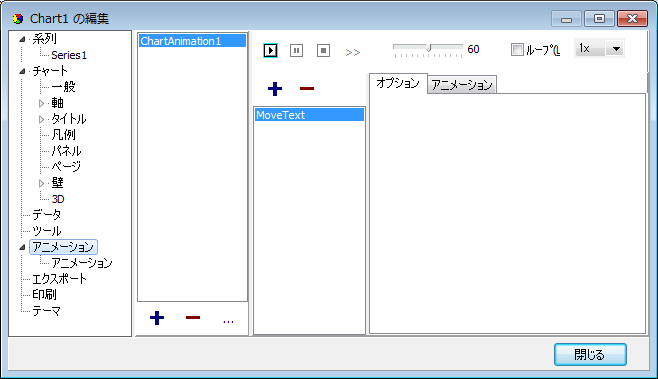This screenshot has width=658, height=379.
Task: Start playback with the play button
Action: coord(270,50)
